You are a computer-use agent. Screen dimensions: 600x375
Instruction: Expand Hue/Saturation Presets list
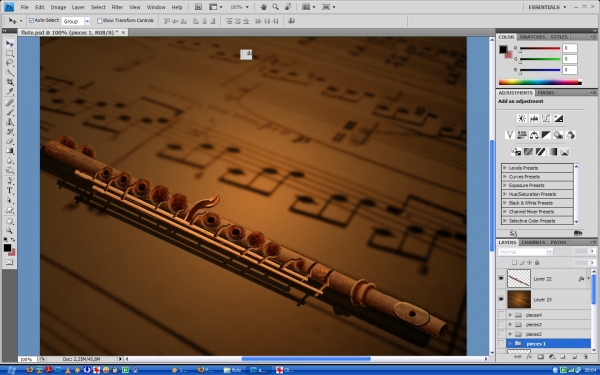[505, 194]
